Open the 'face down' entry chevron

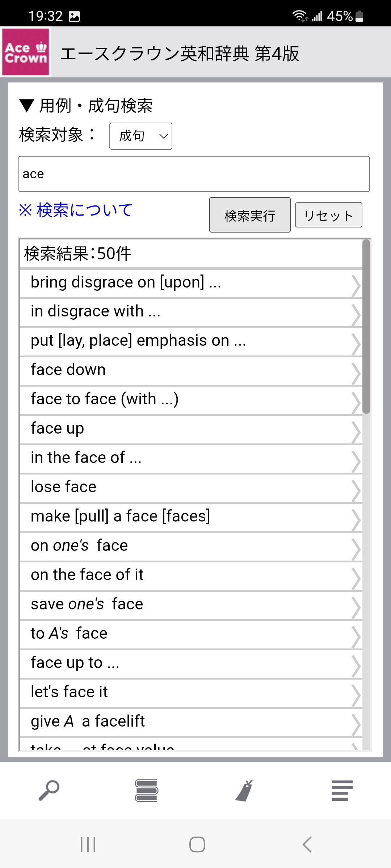point(356,373)
